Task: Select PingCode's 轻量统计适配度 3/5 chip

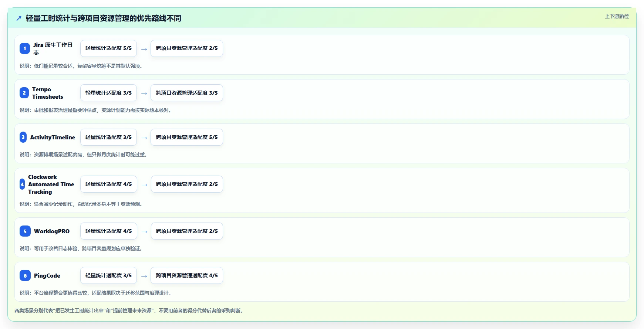Action: 108,275
